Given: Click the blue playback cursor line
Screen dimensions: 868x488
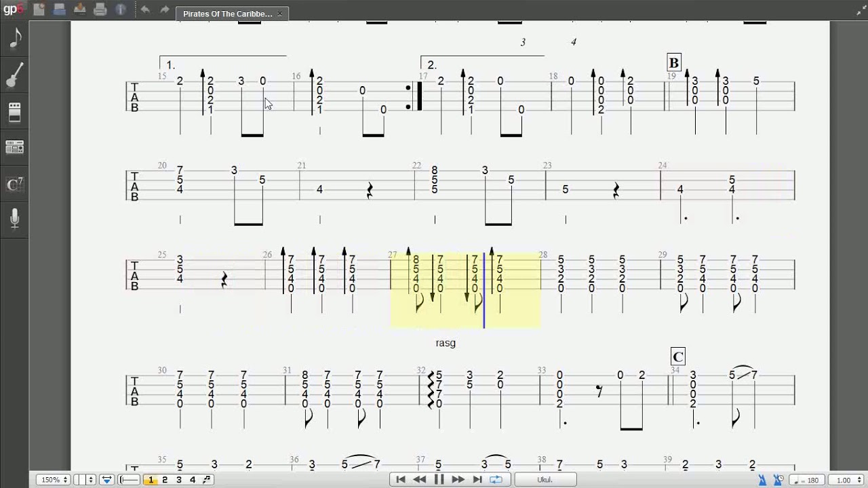Looking at the screenshot, I should (484, 290).
